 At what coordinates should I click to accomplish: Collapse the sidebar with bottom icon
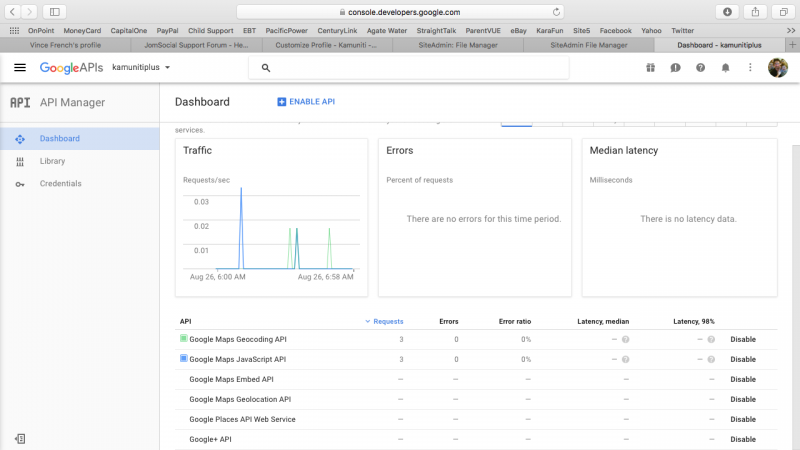(x=20, y=439)
